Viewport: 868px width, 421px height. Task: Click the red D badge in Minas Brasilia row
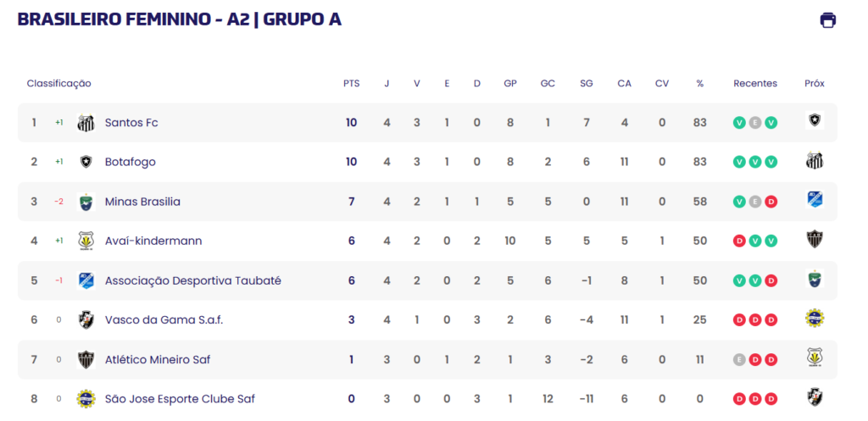tap(771, 202)
